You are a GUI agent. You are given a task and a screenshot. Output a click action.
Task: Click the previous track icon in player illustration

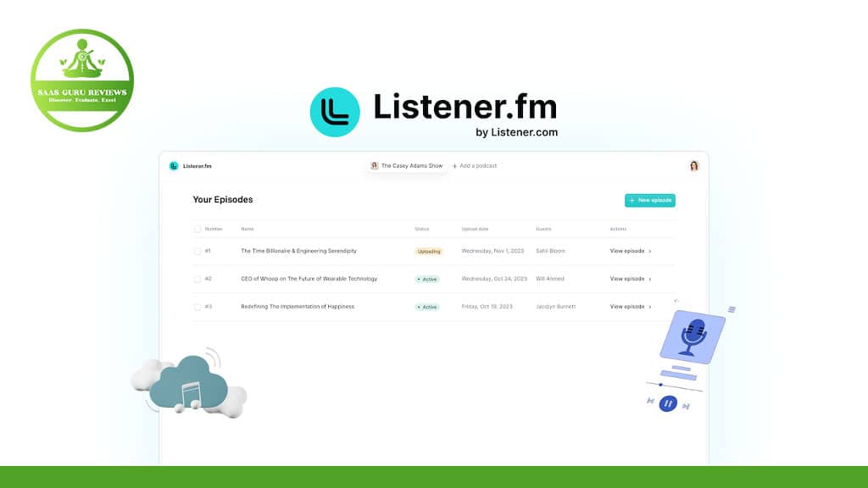(x=650, y=401)
